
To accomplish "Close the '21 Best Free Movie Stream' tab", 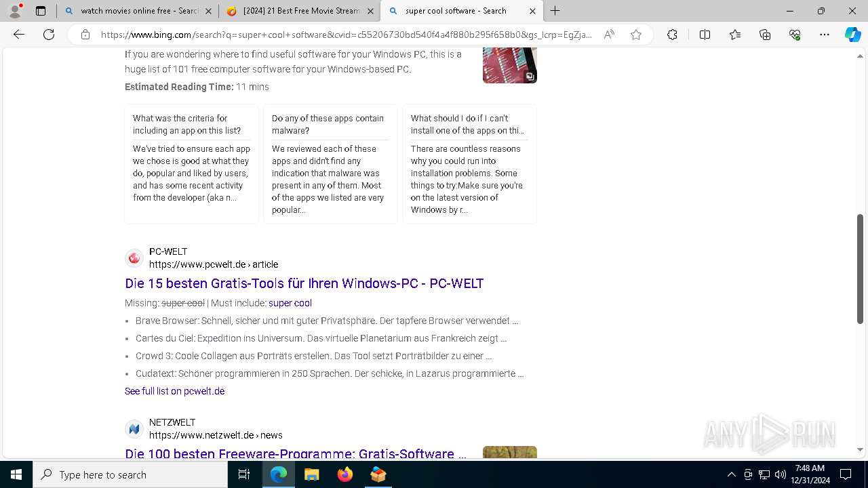I will pos(370,11).
